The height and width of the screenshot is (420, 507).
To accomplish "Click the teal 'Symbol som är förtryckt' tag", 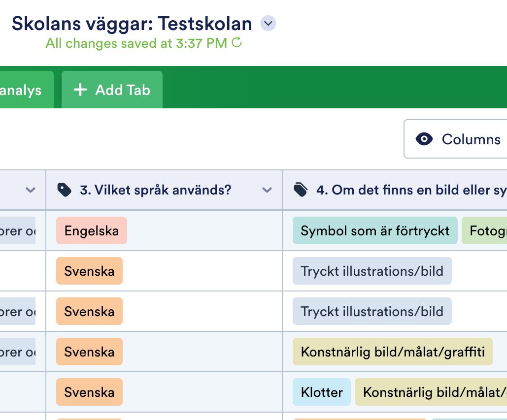I will (x=375, y=230).
